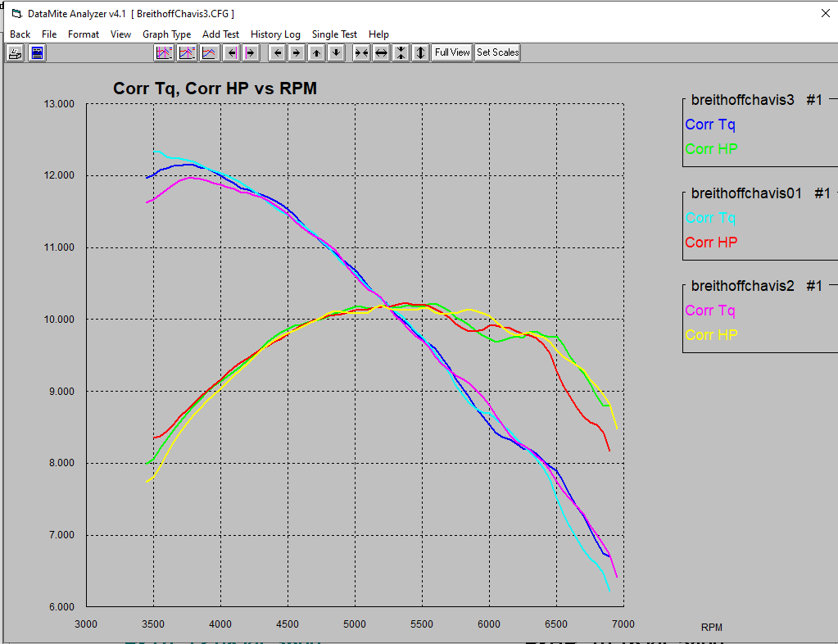Open Set Scales settings

click(x=496, y=52)
